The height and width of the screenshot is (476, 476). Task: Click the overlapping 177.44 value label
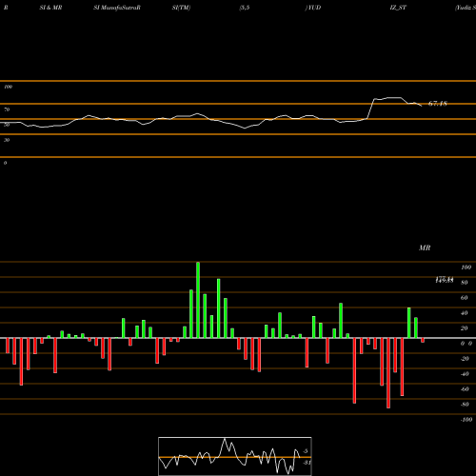click(445, 280)
